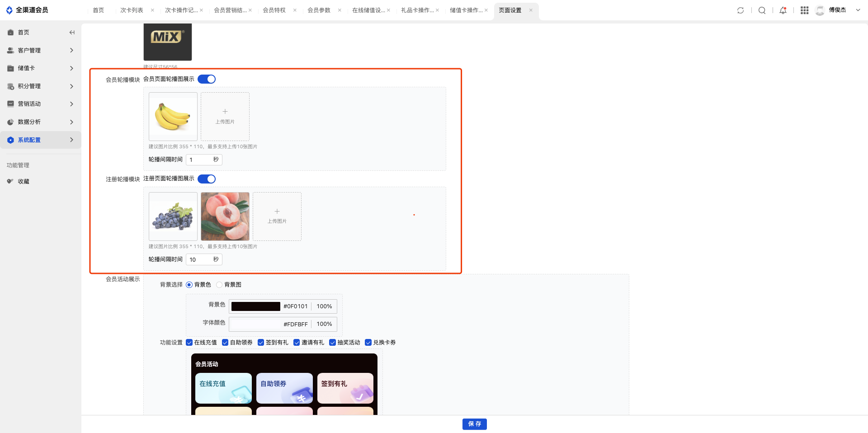Select 背景图 radio option

click(219, 285)
